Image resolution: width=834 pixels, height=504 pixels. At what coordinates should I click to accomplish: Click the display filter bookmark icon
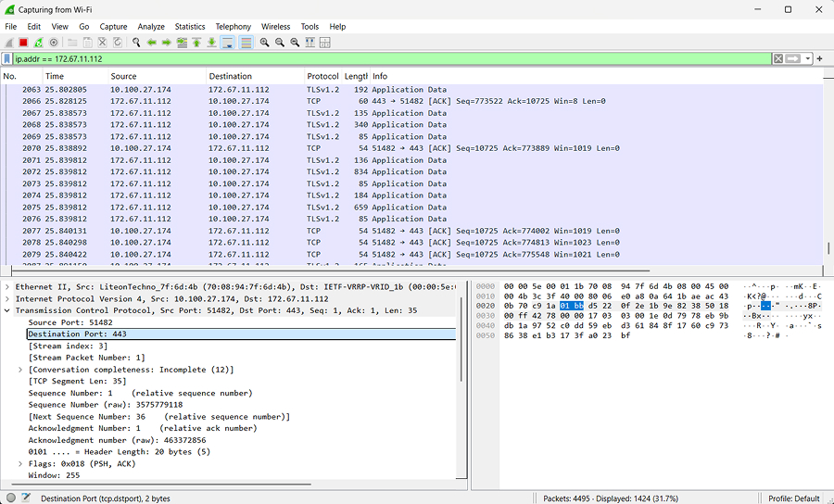point(7,58)
